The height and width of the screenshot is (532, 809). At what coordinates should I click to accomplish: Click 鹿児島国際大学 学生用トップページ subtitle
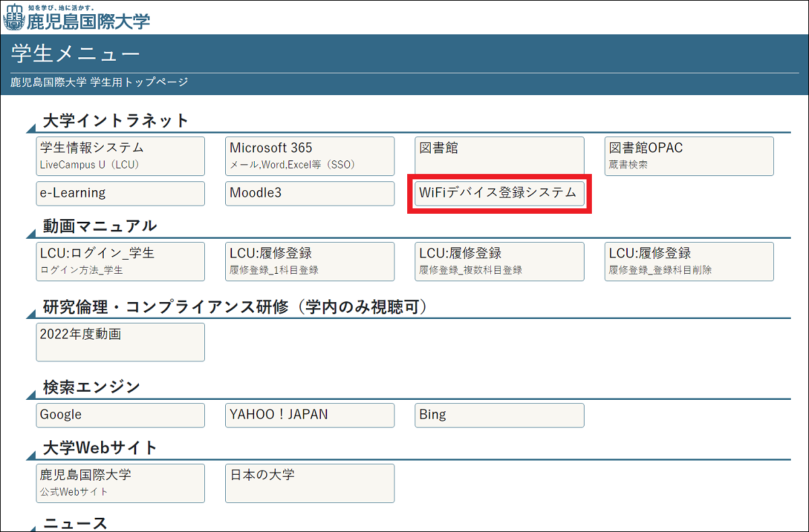pyautogui.click(x=99, y=82)
